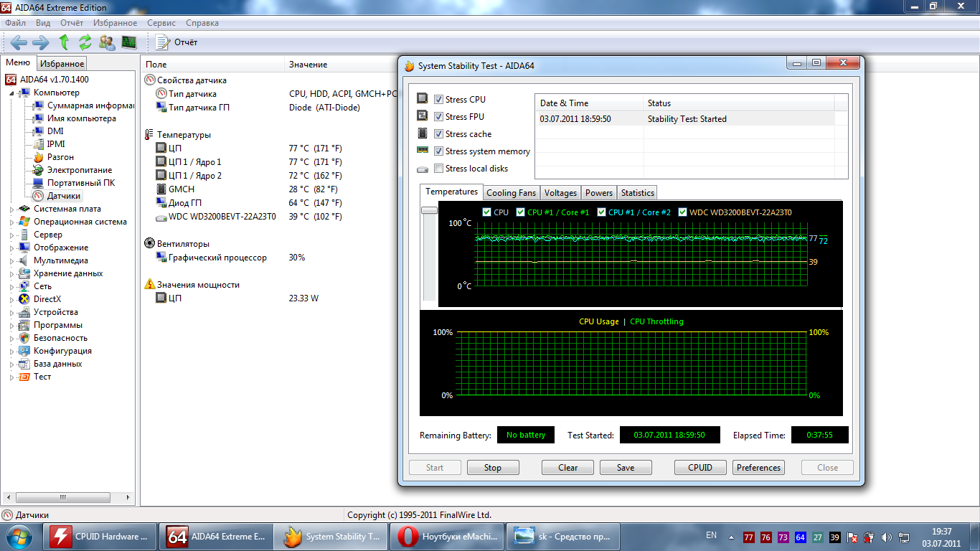
Task: Switch to the Powers tab
Action: tap(599, 193)
